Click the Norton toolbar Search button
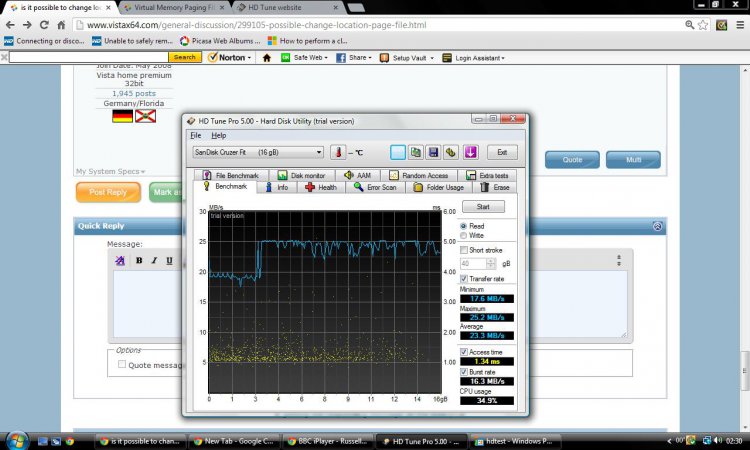 click(185, 57)
